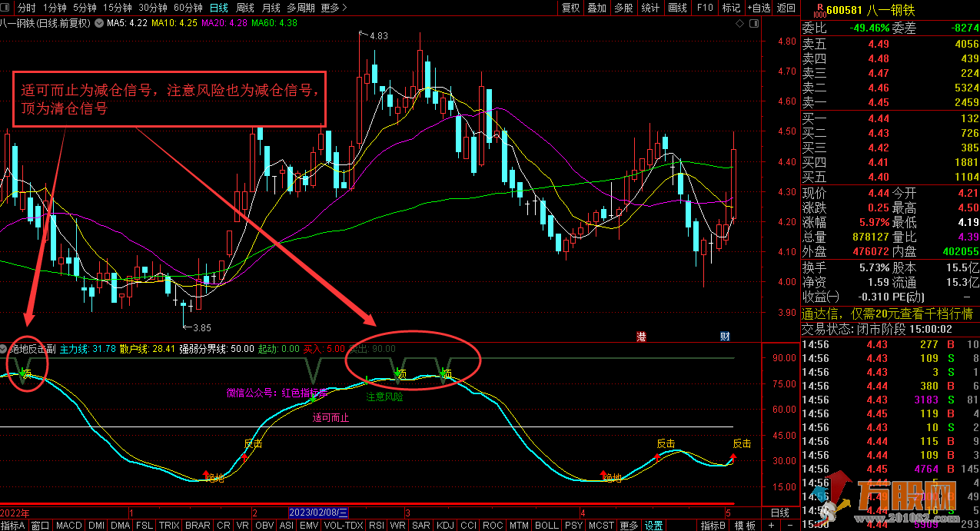Select the 1分钟 period
980x531 pixels.
coord(55,8)
